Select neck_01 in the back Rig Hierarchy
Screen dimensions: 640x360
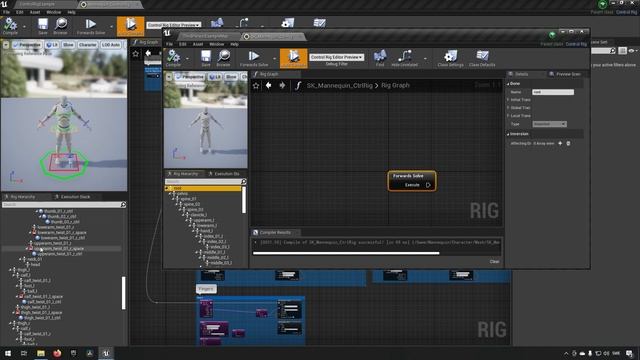(34, 259)
